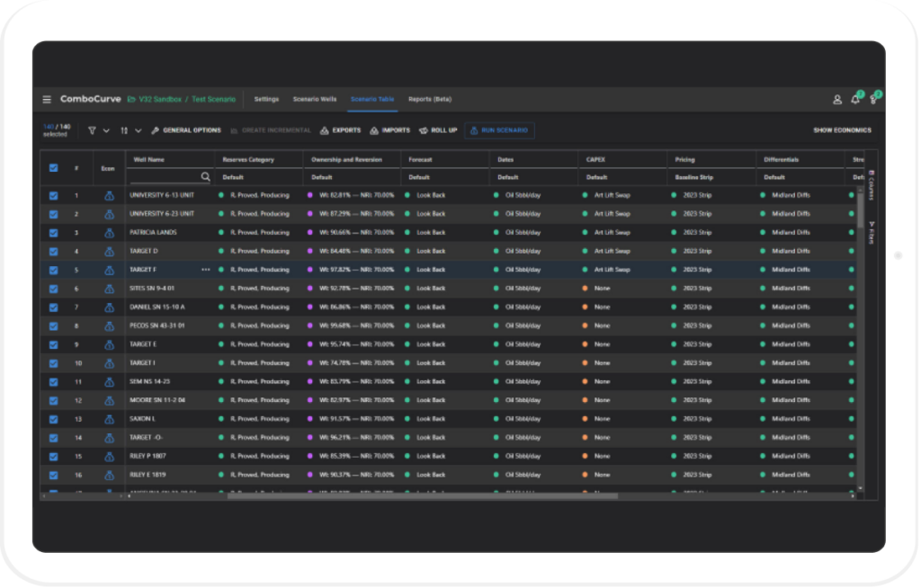Click the Econ icon for TARGET D
This screenshot has height=588, width=921.
(x=109, y=252)
